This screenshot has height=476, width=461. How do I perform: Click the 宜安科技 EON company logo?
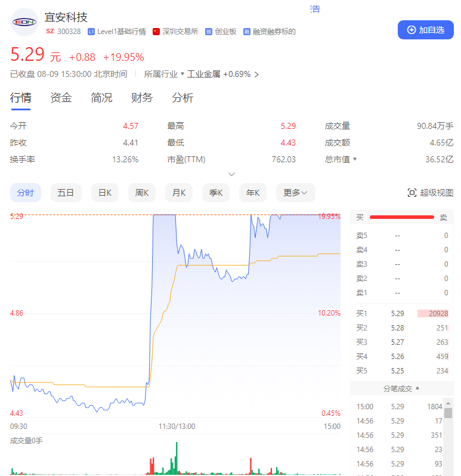pyautogui.click(x=24, y=22)
